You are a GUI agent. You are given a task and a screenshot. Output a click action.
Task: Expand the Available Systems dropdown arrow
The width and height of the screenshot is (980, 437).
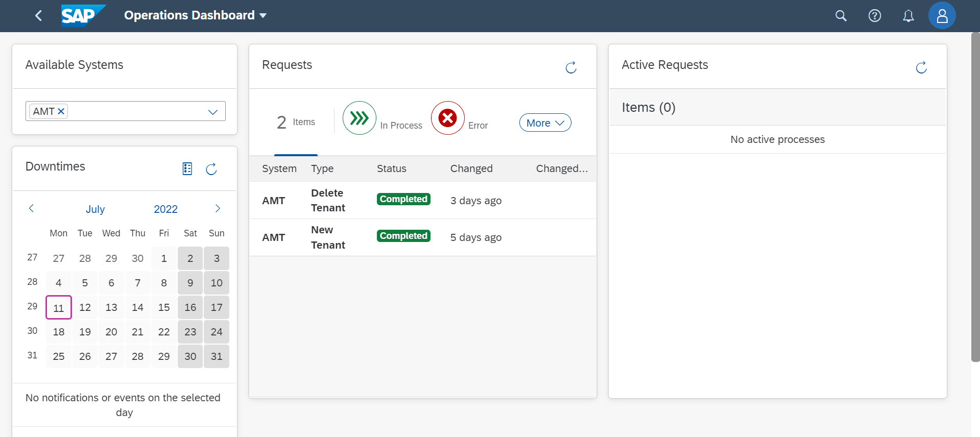point(213,112)
